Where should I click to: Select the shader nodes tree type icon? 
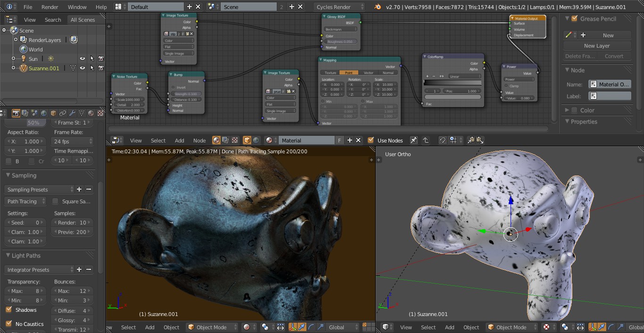click(x=216, y=140)
